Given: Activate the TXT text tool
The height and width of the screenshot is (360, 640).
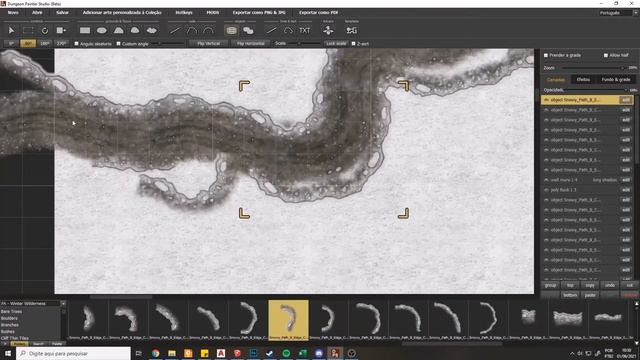Looking at the screenshot, I should click(304, 30).
